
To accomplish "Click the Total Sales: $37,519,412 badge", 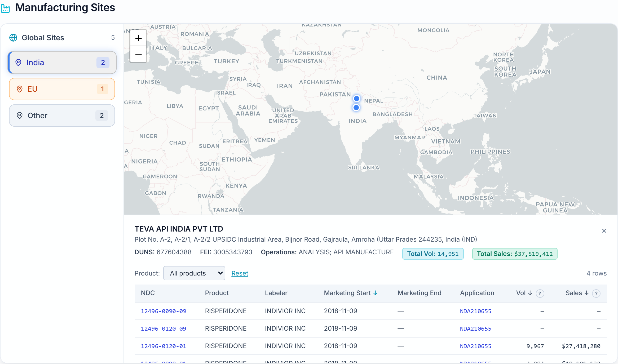I will (x=515, y=254).
